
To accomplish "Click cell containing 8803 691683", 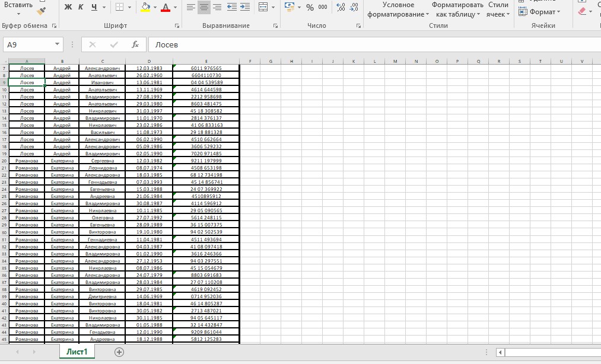I will pos(206,275).
